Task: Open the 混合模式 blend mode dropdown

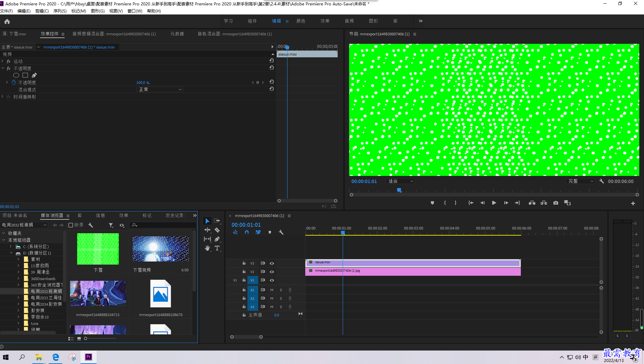Action: pos(160,89)
